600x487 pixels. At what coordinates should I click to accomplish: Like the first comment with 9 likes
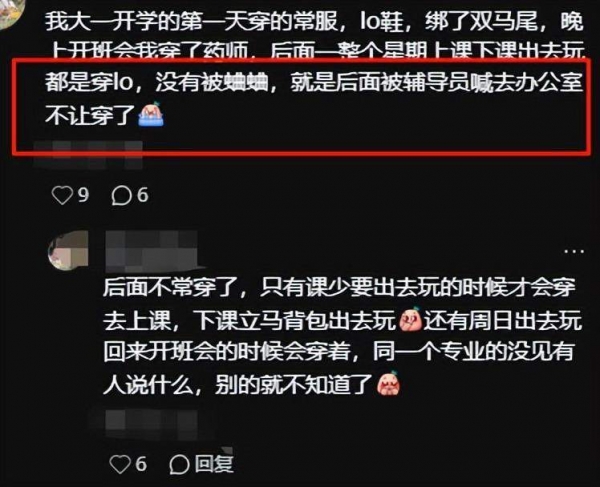click(62, 195)
